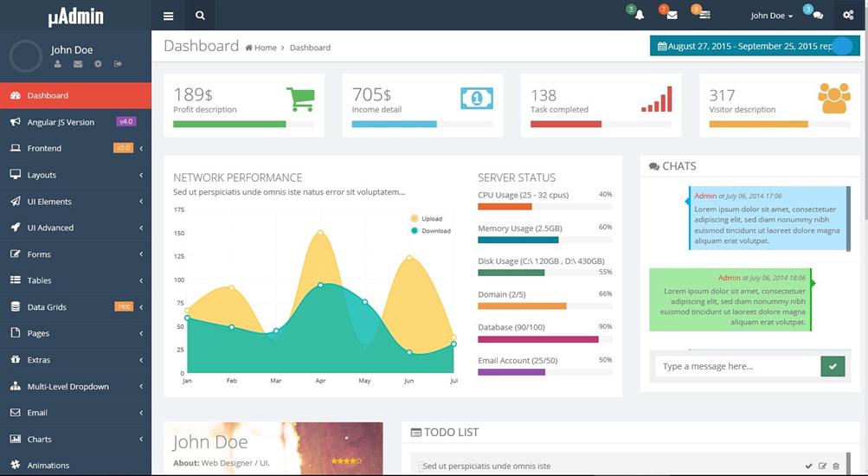Click the search magnifier icon in header
The width and height of the screenshot is (868, 476).
point(200,16)
